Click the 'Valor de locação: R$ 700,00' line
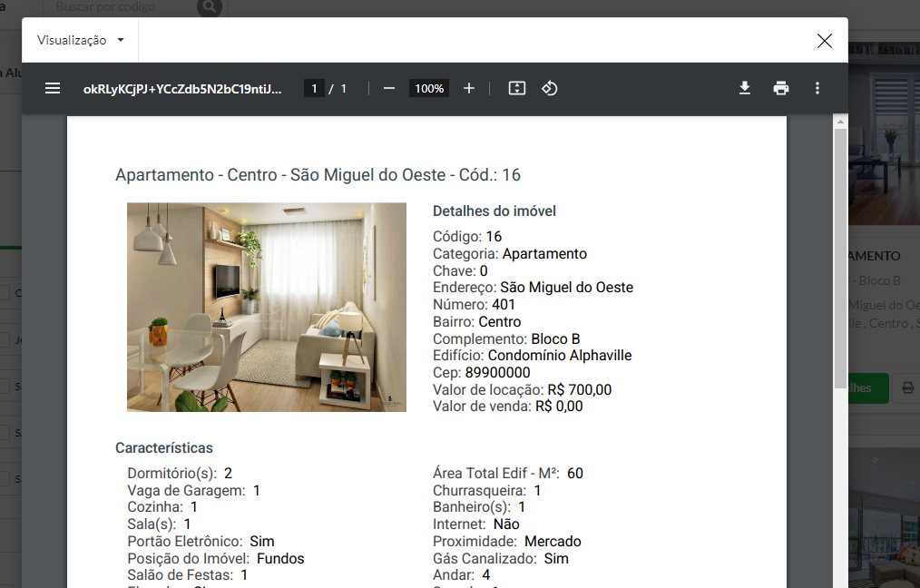Screen dimensions: 920x588 (x=523, y=389)
